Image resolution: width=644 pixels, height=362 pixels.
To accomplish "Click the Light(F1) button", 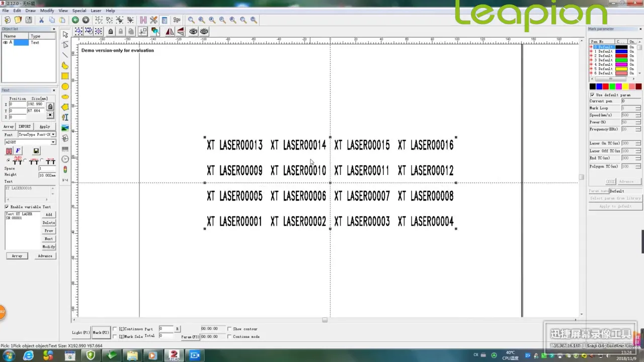I will (x=80, y=332).
